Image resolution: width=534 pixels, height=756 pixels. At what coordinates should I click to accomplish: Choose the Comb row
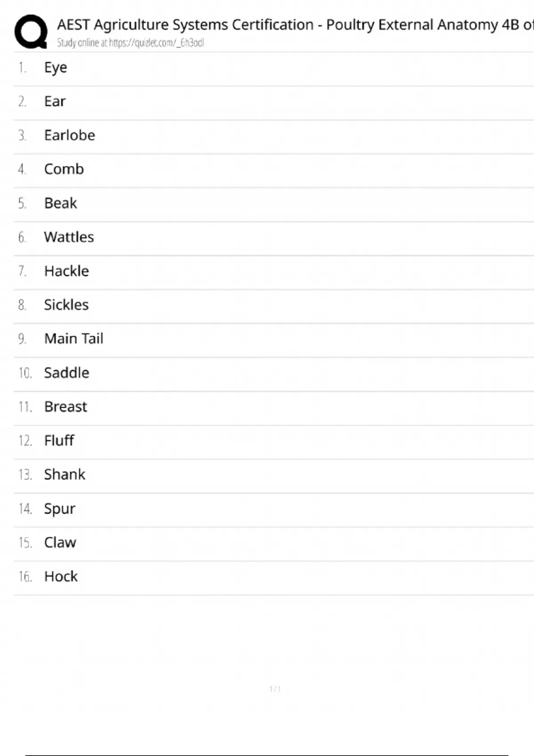pos(64,169)
